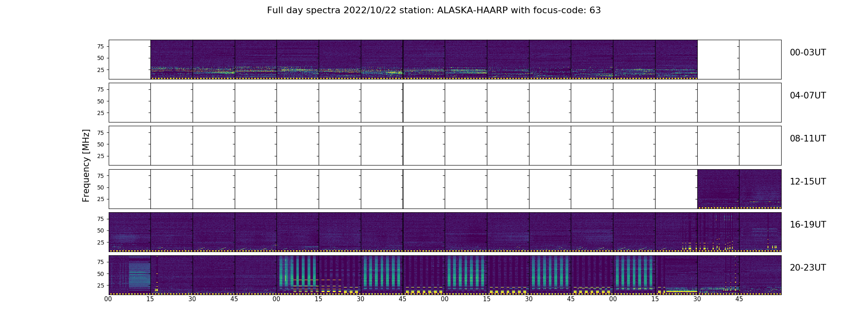This screenshot has width=868, height=331.
Task: Select the 25 tick label of the 04-07UT row
Action: [100, 113]
